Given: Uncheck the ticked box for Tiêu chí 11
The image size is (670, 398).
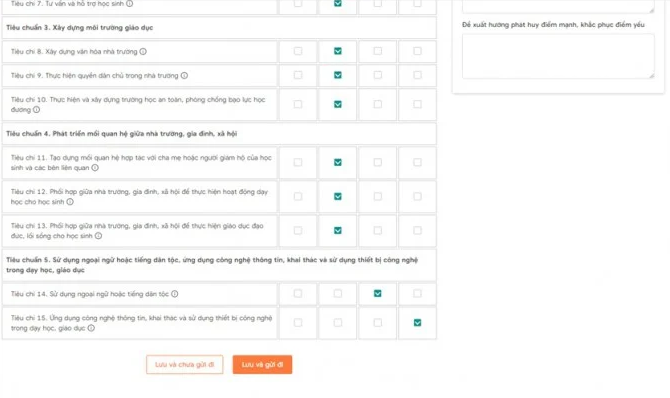Looking at the screenshot, I should coord(338,162).
